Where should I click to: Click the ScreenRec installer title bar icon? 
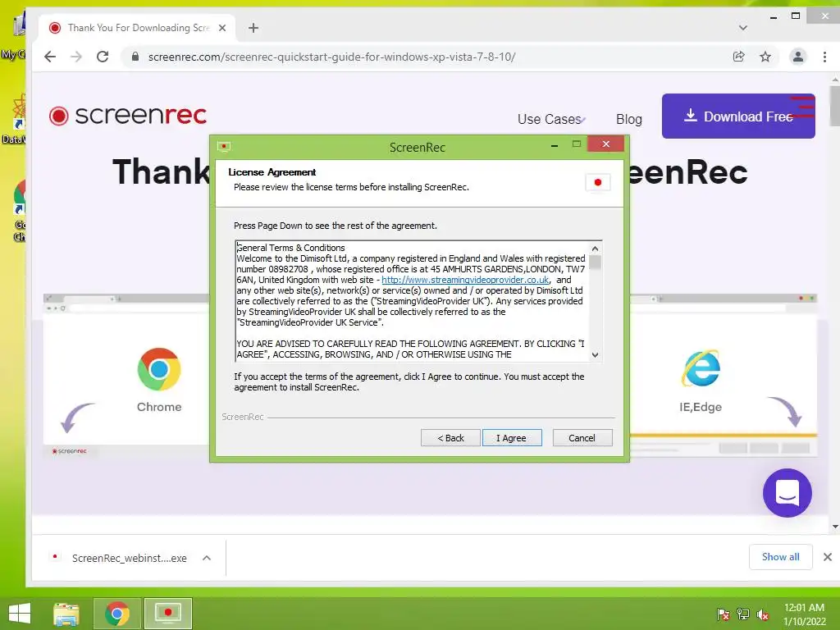click(224, 147)
